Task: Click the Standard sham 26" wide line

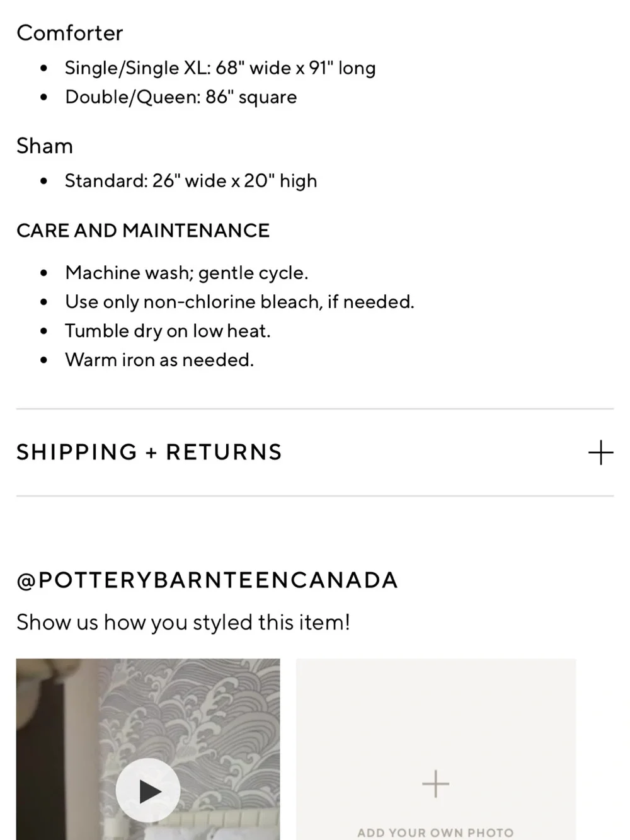Action: [x=191, y=181]
